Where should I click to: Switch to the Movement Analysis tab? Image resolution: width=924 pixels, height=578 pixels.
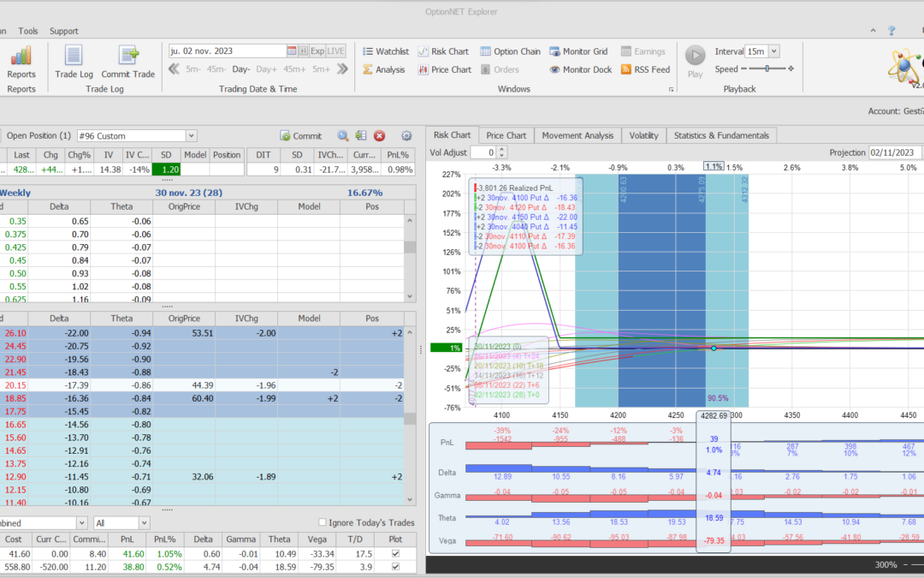[x=577, y=135]
